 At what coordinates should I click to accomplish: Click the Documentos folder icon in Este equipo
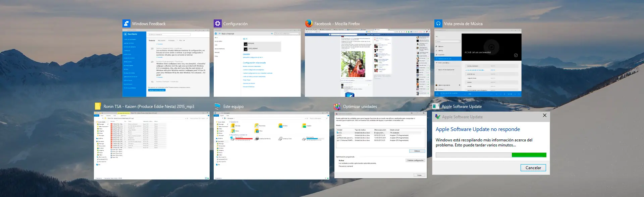[x=256, y=126]
